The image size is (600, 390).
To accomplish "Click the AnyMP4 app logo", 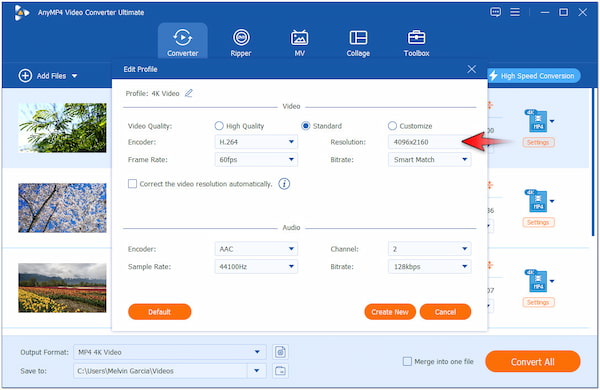I will coord(21,13).
